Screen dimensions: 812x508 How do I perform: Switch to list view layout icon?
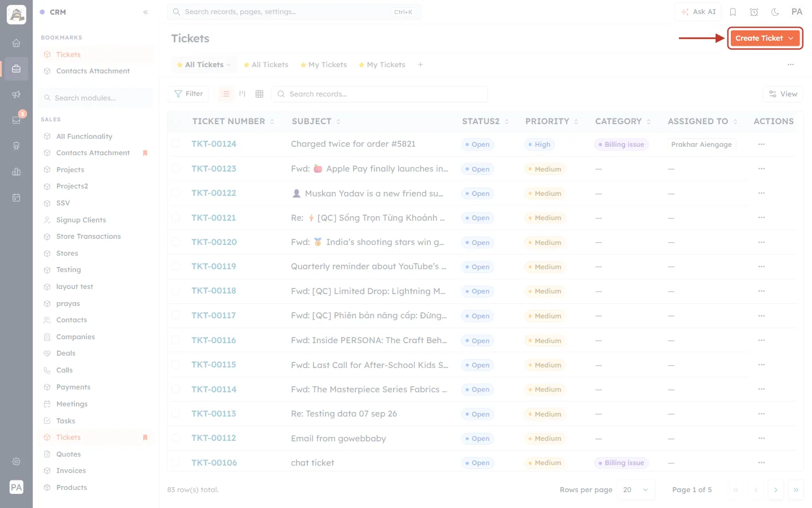226,94
